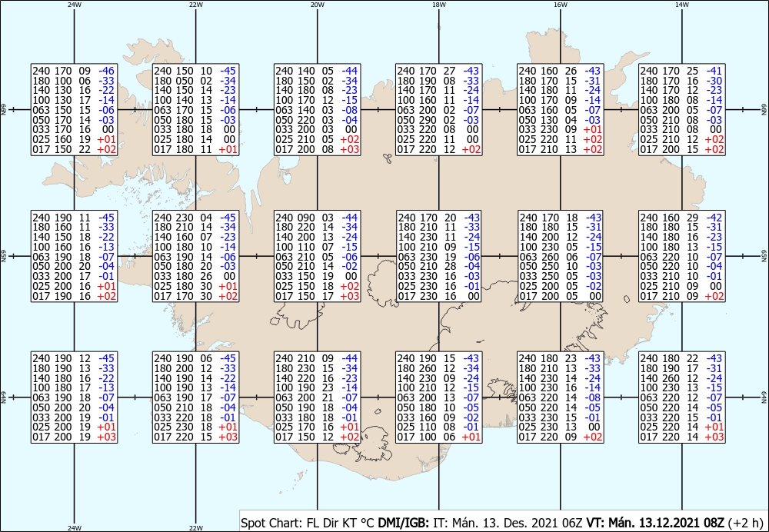Viewport: 769px width, 532px height.
Task: Click middle-row data box starting 240 190 11
Action: 74,257
